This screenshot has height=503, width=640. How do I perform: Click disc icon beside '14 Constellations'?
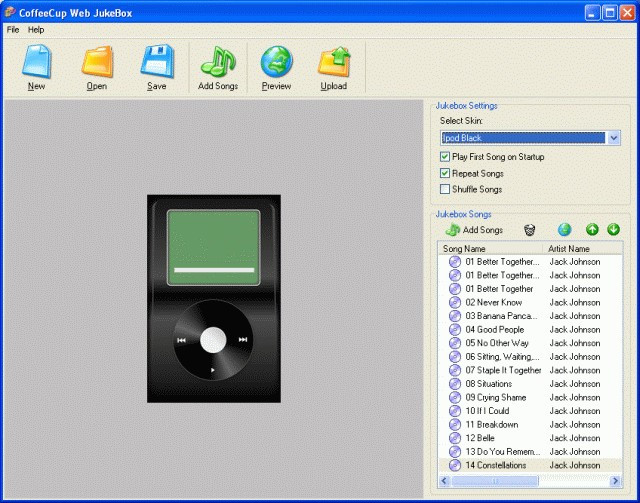(455, 465)
